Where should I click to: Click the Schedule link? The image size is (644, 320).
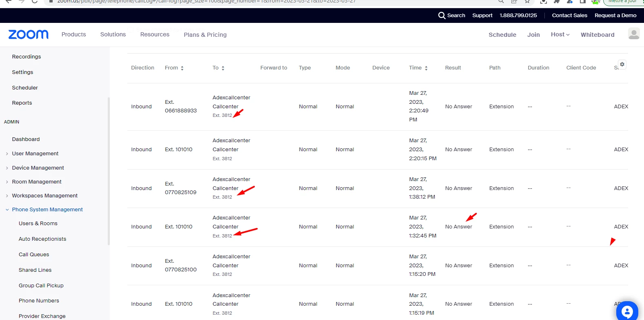coord(502,35)
